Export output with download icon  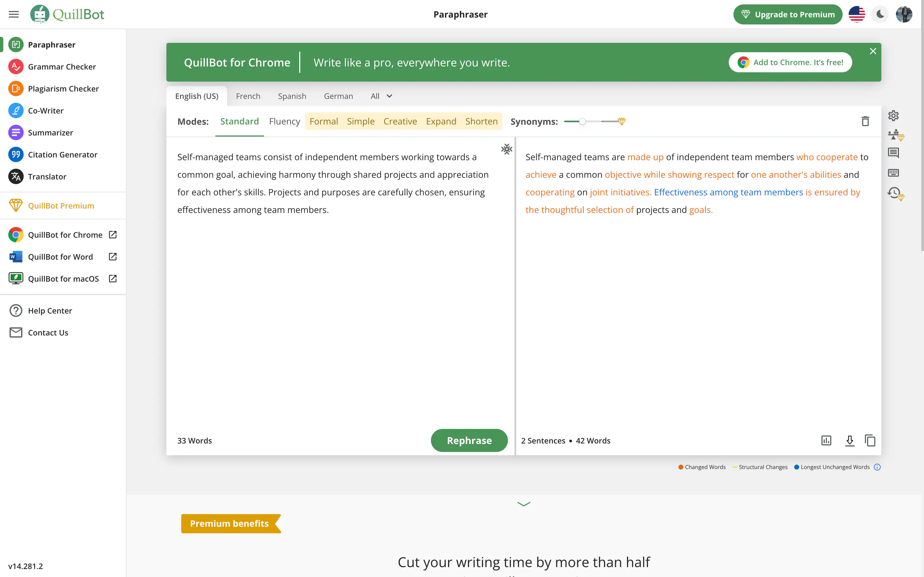click(849, 440)
